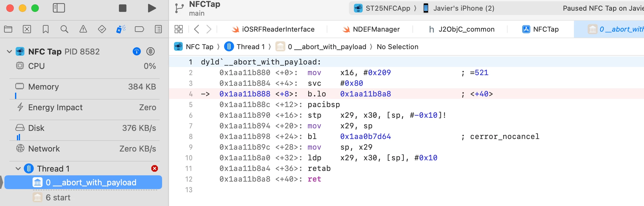Click the blue process info icon

tap(137, 51)
